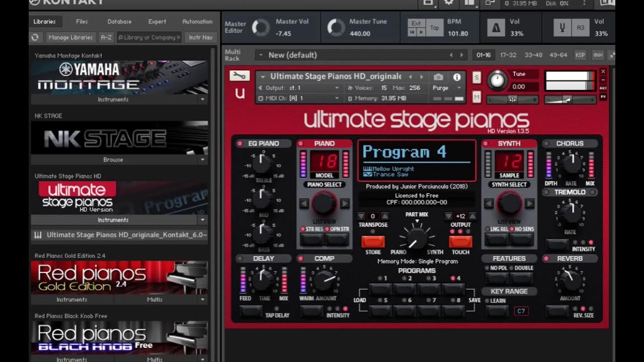
Task: Increase output value with up arrow
Action: [x=472, y=216]
